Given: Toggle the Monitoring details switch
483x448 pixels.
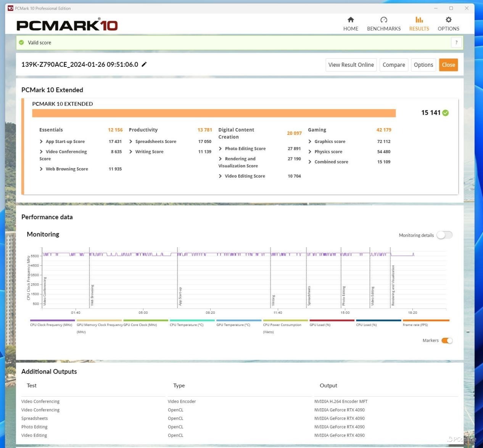Looking at the screenshot, I should coord(444,235).
